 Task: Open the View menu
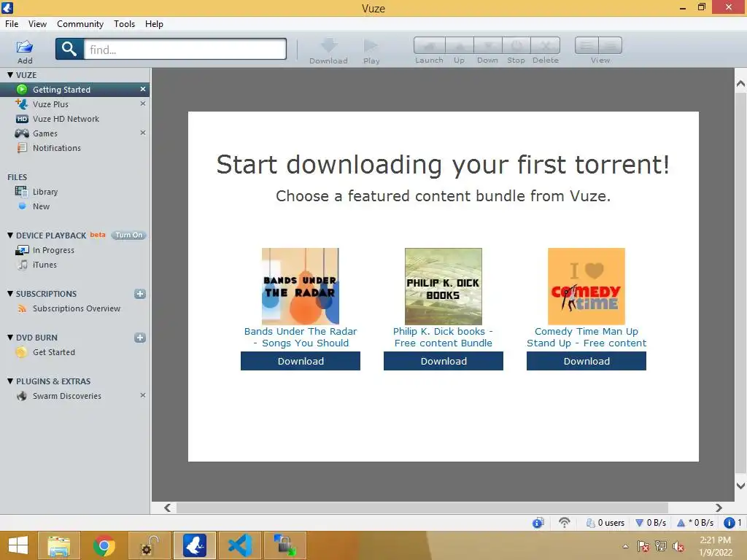[x=37, y=24]
